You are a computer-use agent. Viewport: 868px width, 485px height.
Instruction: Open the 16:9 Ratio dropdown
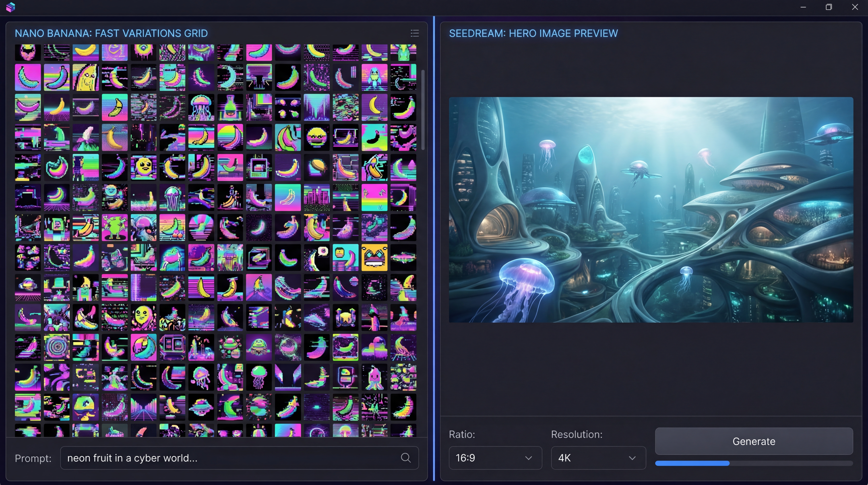click(495, 458)
